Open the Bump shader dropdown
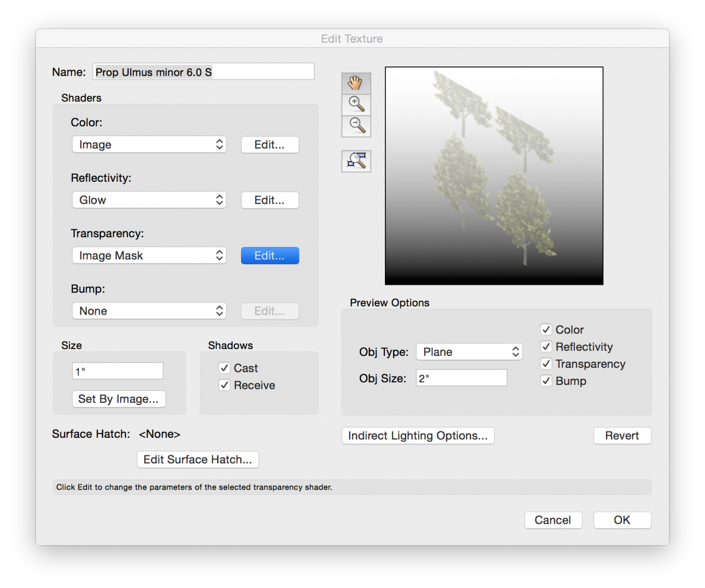 pos(149,311)
